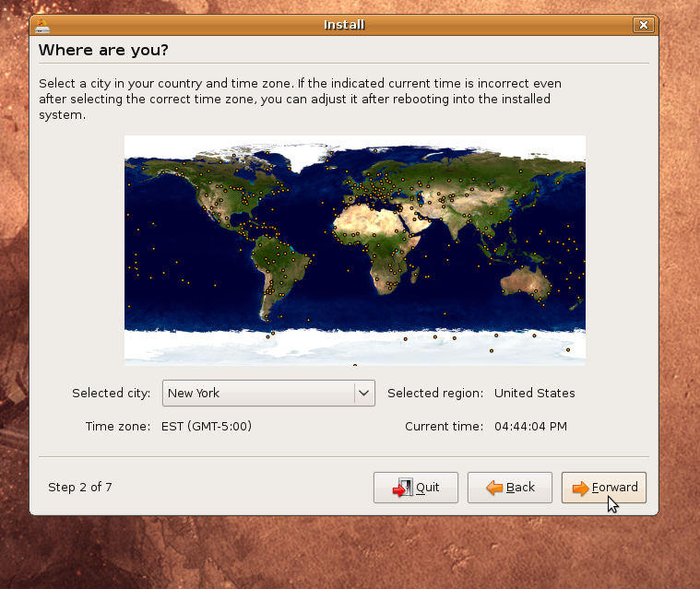700x589 pixels.
Task: Close the Install window
Action: (644, 25)
